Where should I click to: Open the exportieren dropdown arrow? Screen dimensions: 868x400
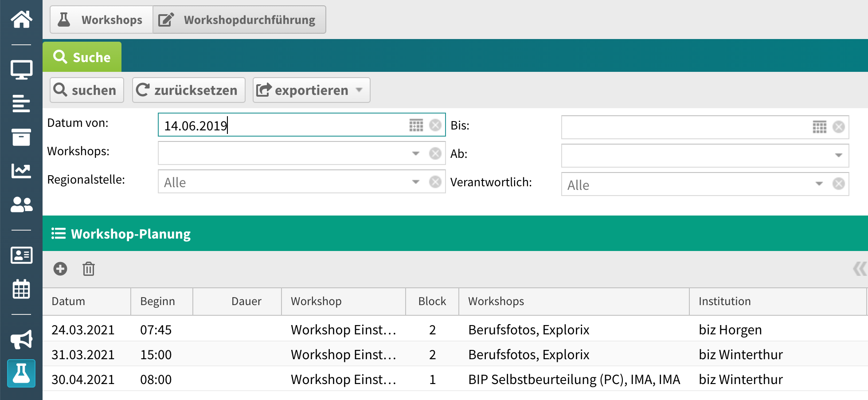[359, 90]
